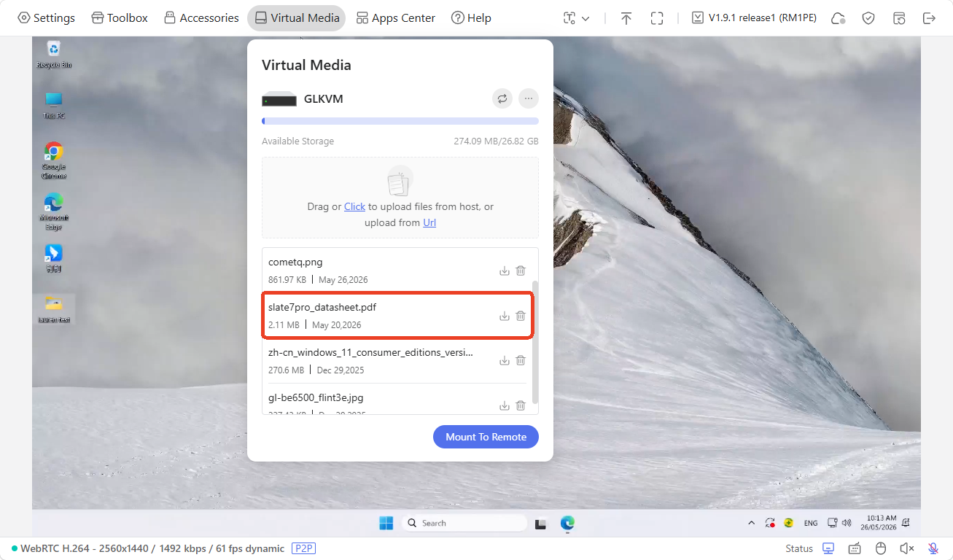This screenshot has width=953, height=560.
Task: Select the This PC desktop icon
Action: 54,105
